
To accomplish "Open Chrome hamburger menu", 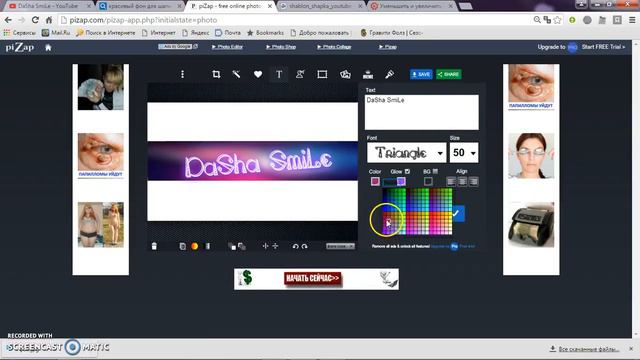I will 632,20.
